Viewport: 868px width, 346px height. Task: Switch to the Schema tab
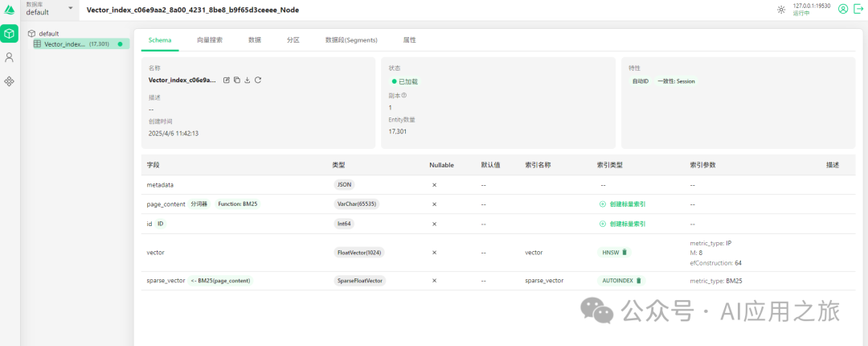click(x=160, y=40)
